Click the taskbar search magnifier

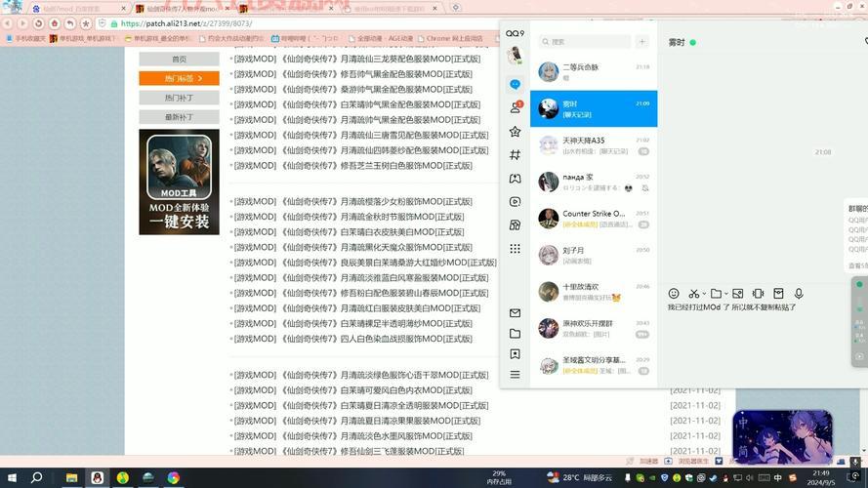tap(36, 477)
